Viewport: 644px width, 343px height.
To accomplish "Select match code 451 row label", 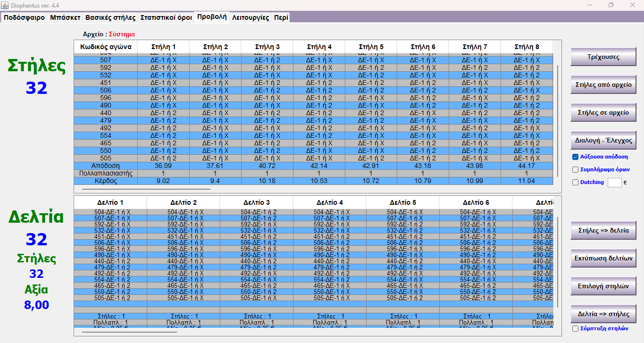I will coord(106,83).
